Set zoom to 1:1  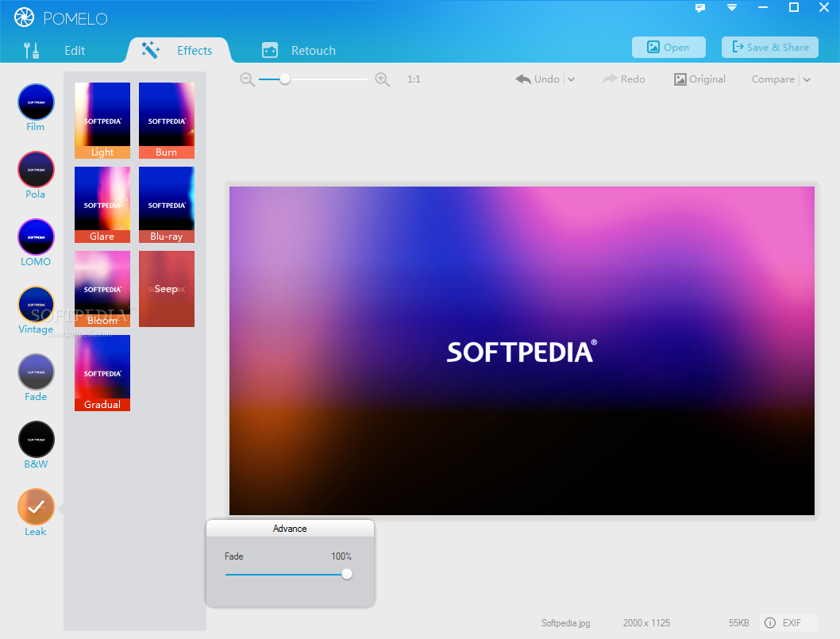click(x=414, y=79)
